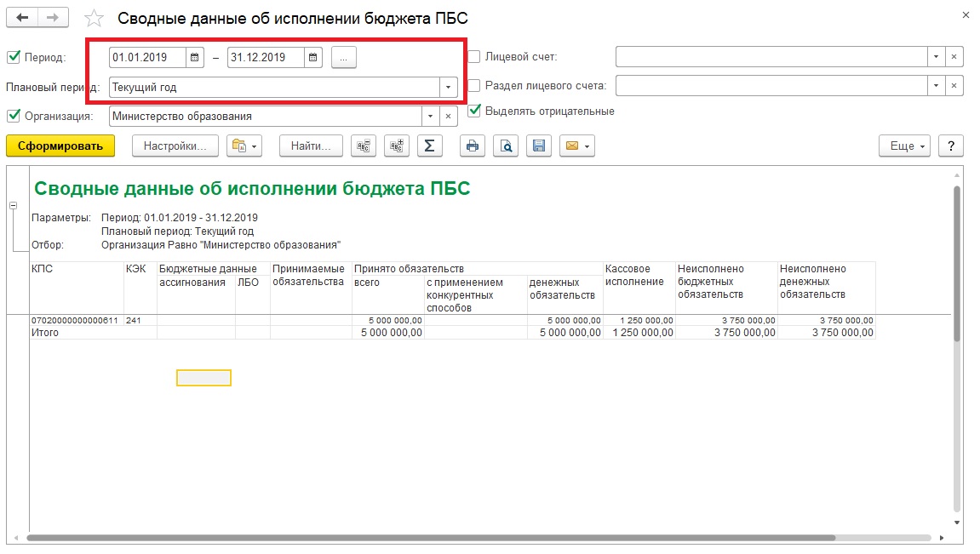The height and width of the screenshot is (554, 980).
Task: Save report using the floppy disk icon
Action: (x=539, y=146)
